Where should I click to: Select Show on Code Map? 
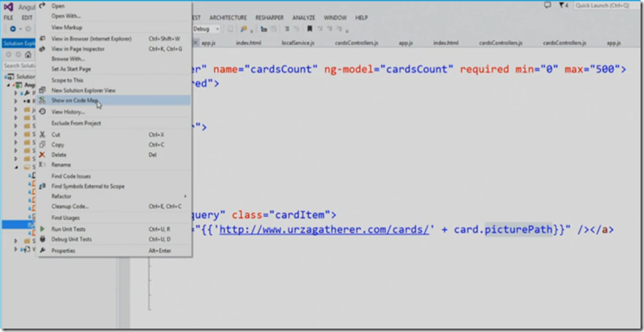tap(114, 100)
